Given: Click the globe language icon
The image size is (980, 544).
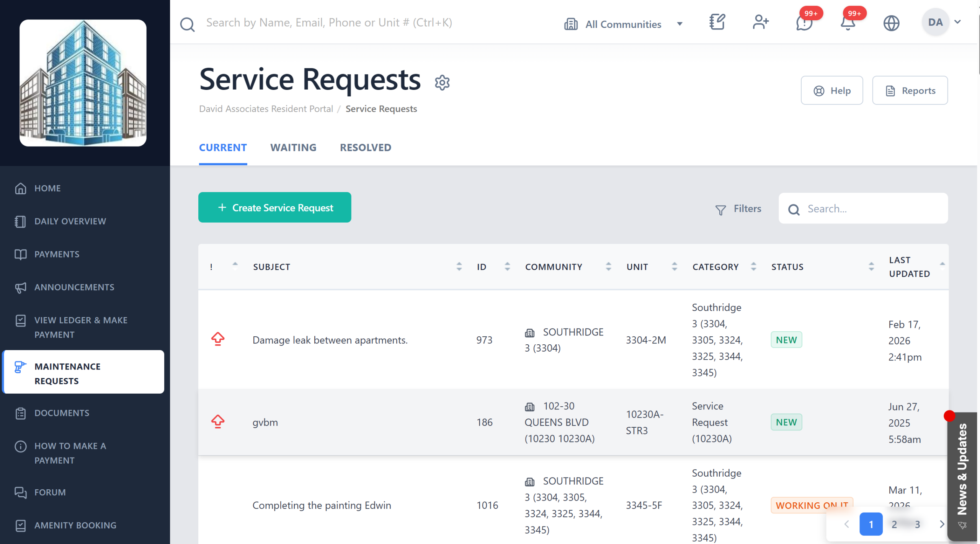Looking at the screenshot, I should click(x=891, y=23).
